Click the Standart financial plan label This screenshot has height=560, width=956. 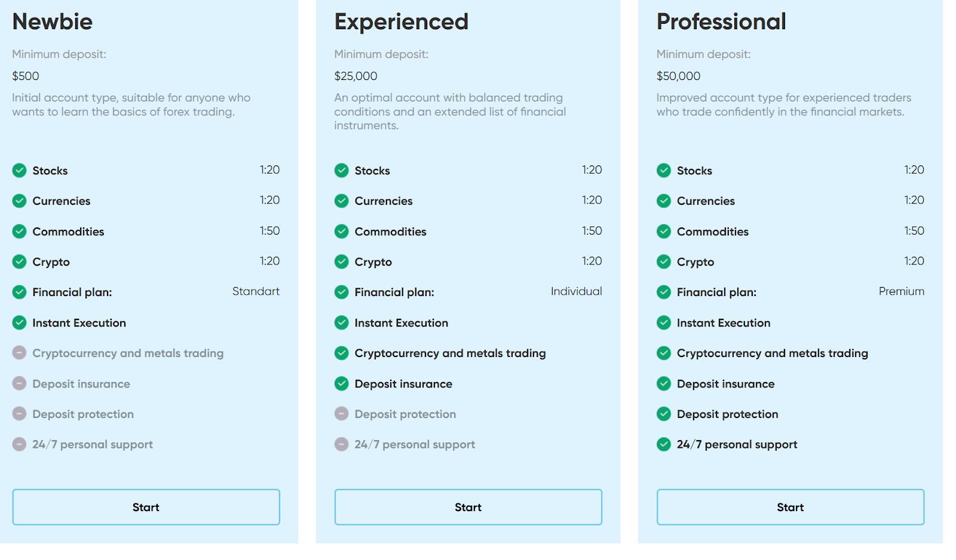click(x=256, y=291)
